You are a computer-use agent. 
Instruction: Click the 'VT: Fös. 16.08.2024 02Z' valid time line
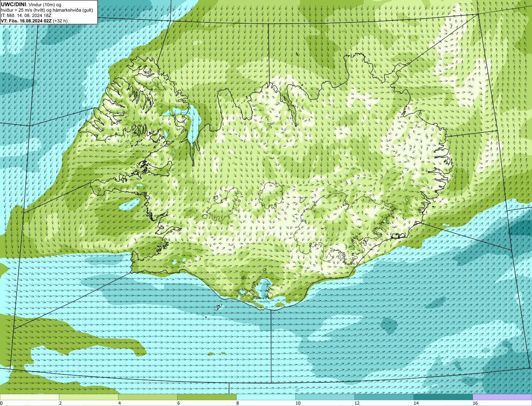click(x=26, y=20)
